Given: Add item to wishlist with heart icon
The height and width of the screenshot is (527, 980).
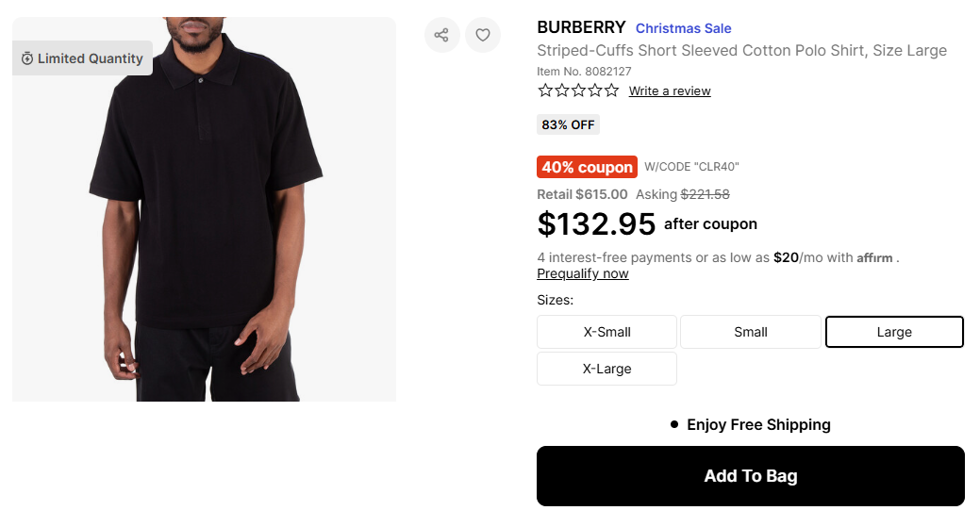Looking at the screenshot, I should [483, 36].
